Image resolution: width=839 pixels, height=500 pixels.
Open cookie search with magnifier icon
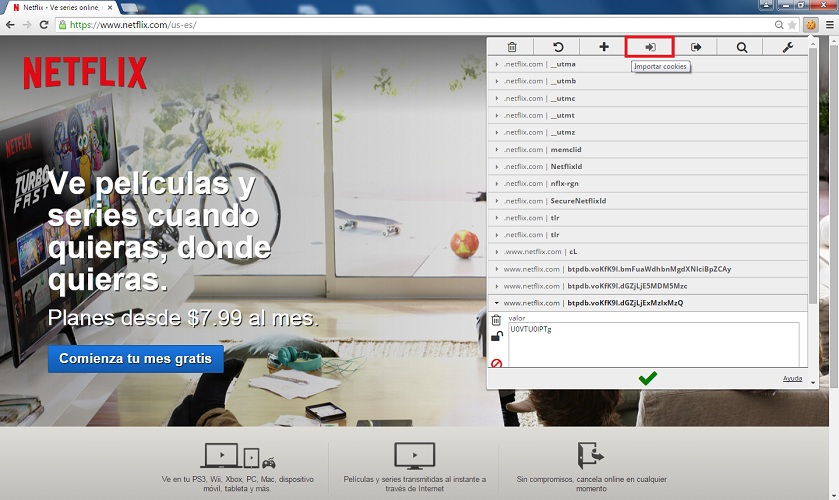(742, 47)
